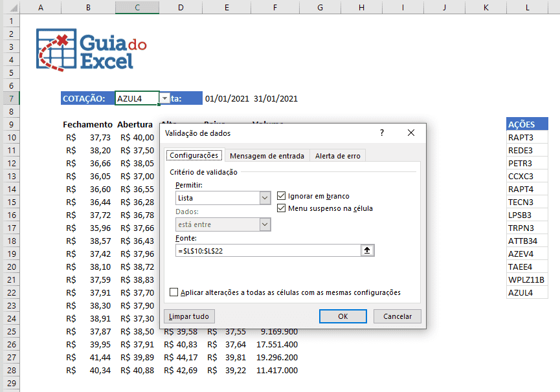Click the range selector icon in Fonte field
Screen dimensions: 560x392
tap(368, 250)
